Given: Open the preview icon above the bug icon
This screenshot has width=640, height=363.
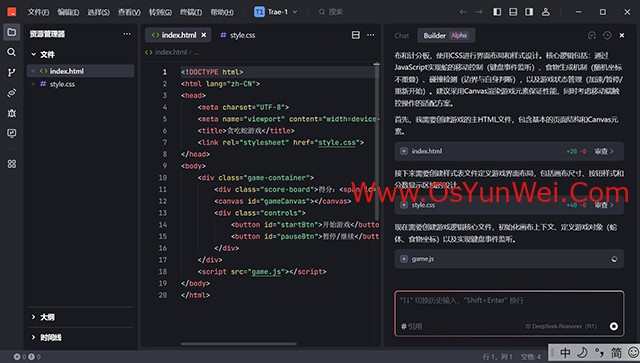Looking at the screenshot, I should point(12,93).
